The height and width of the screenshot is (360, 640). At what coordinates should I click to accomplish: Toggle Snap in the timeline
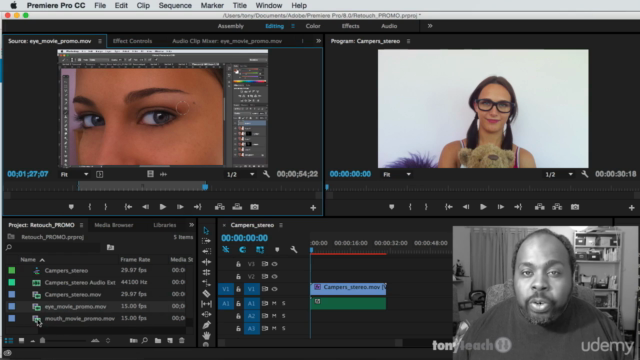tap(242, 249)
